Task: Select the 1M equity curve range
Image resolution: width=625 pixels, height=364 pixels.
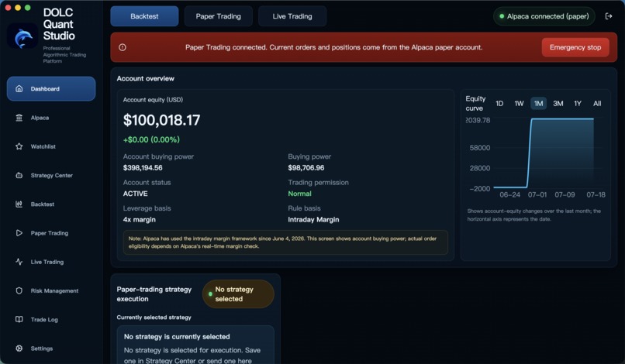Action: click(538, 104)
